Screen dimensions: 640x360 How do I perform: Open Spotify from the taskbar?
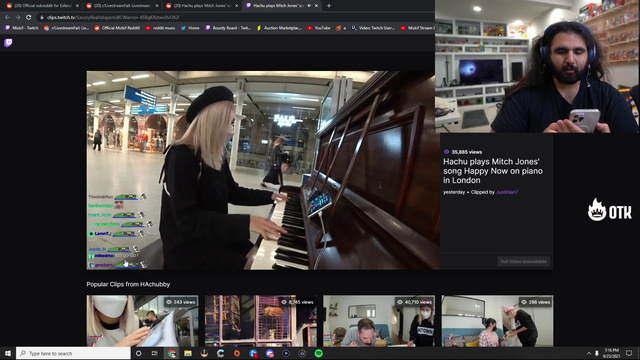pyautogui.click(x=319, y=353)
